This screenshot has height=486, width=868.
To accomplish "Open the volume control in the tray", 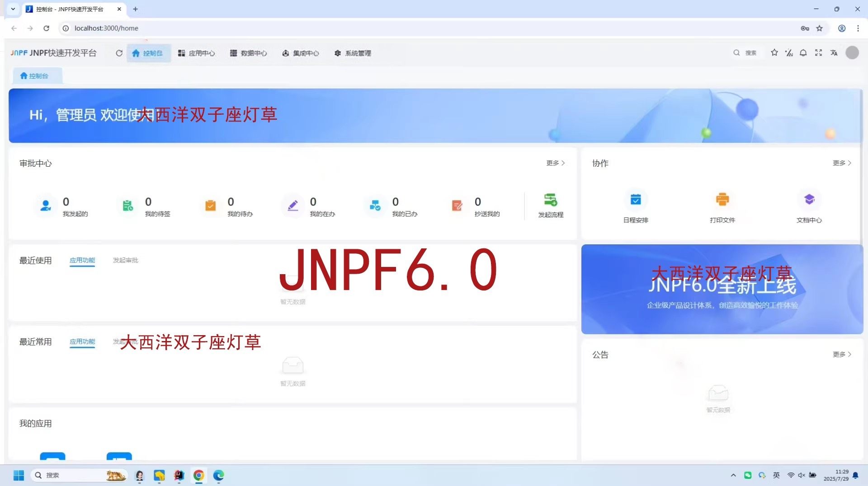I will coord(802,475).
